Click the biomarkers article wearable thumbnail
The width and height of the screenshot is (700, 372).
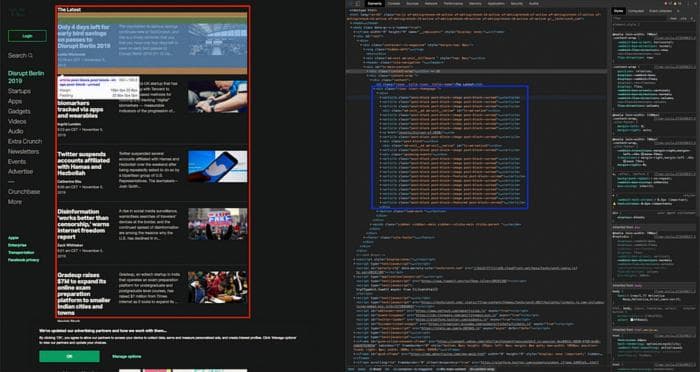(217, 96)
